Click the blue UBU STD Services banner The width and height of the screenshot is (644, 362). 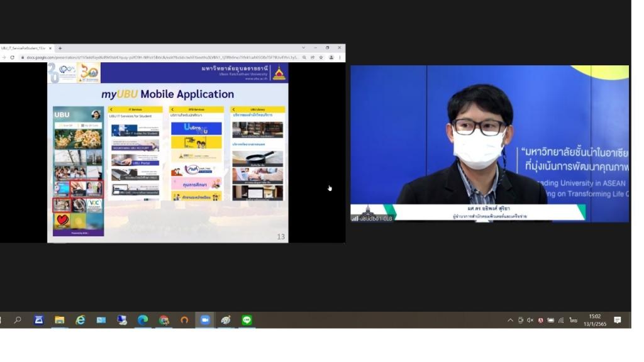[196, 128]
